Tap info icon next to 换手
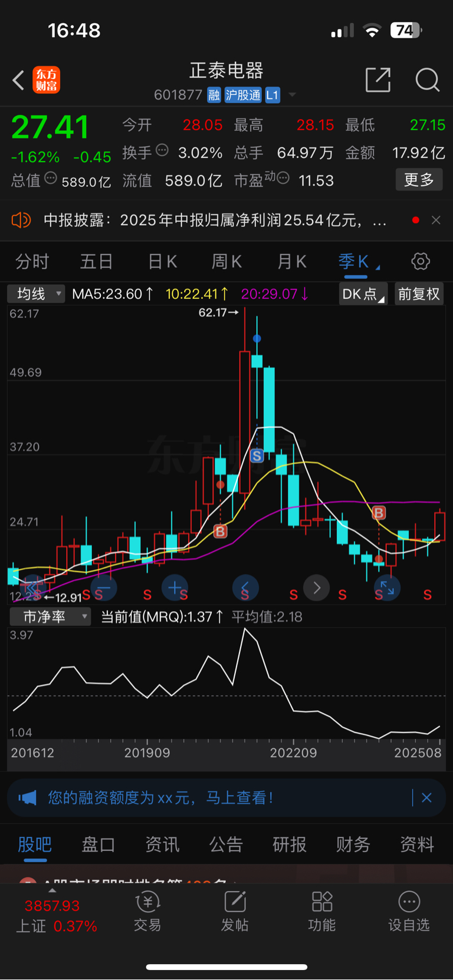This screenshot has height=980, width=453. tap(162, 150)
